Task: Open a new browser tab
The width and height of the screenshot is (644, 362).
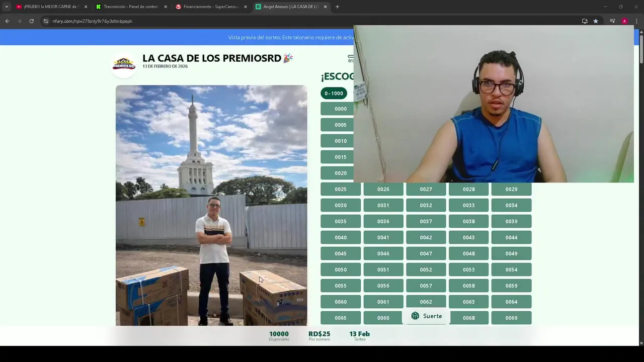Action: point(337,7)
